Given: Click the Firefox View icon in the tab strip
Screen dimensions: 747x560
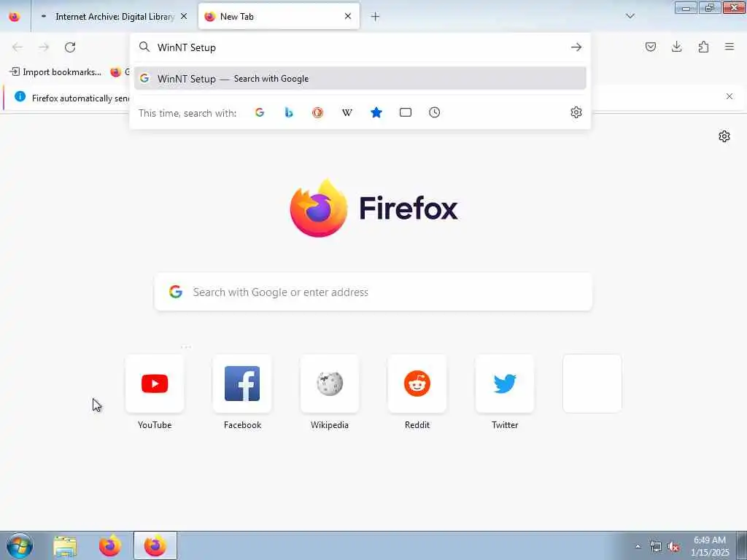Looking at the screenshot, I should coord(15,16).
